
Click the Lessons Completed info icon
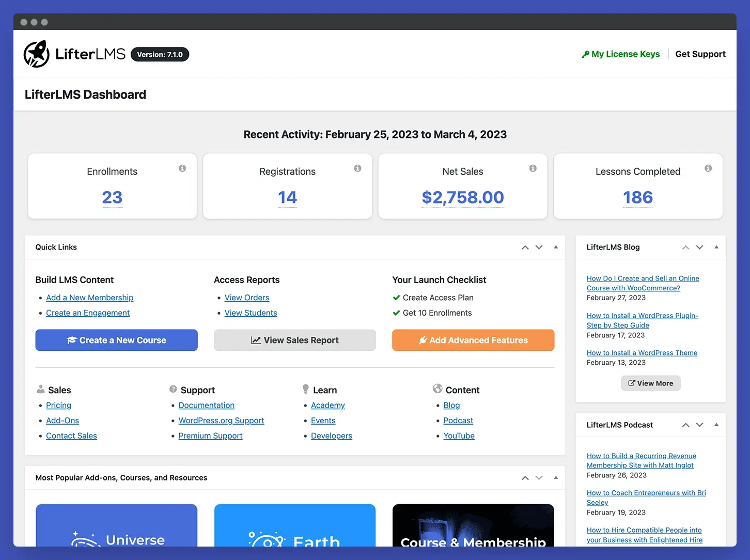click(x=708, y=168)
